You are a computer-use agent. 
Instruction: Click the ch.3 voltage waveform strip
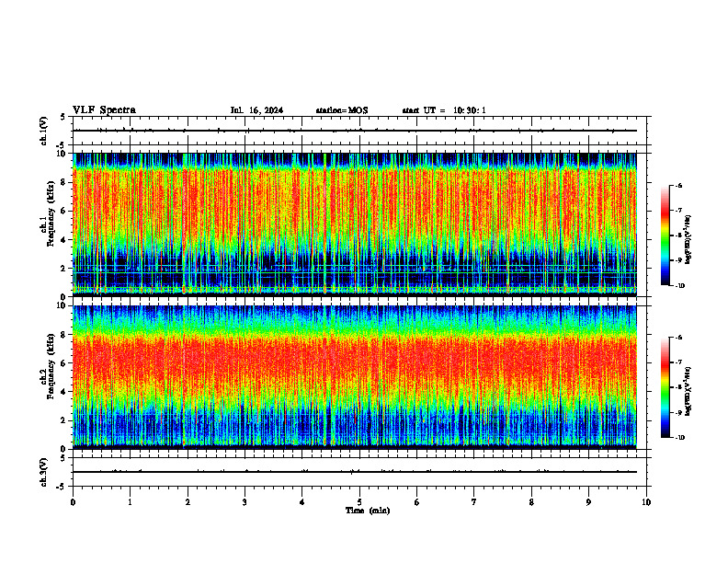click(x=359, y=472)
